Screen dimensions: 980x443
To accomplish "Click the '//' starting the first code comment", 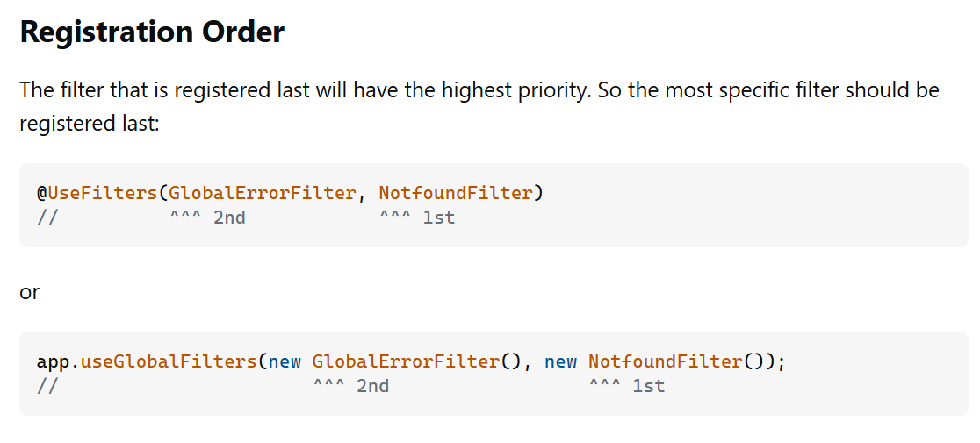I will pyautogui.click(x=47, y=218).
